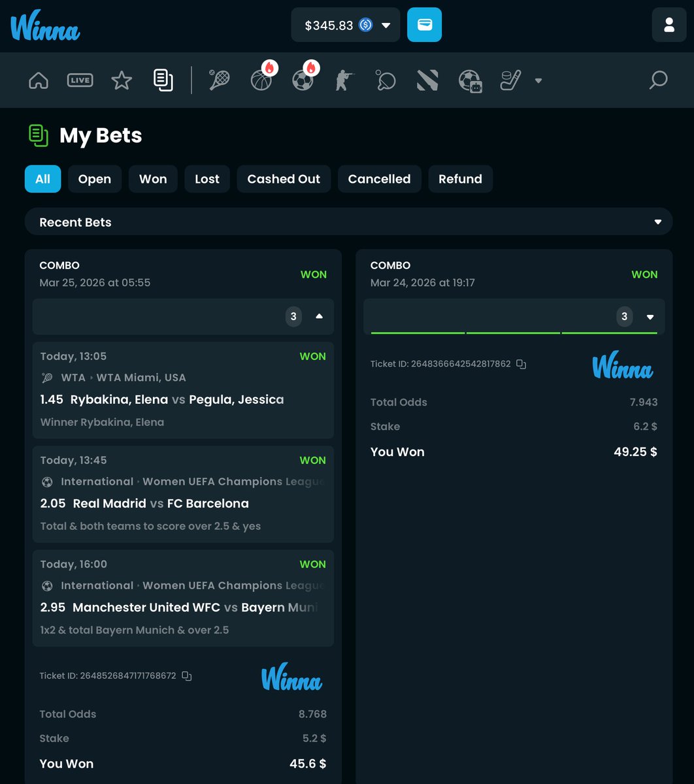The width and height of the screenshot is (694, 784).
Task: Click 1x2 & total Bayern Munich market
Action: coord(135,630)
